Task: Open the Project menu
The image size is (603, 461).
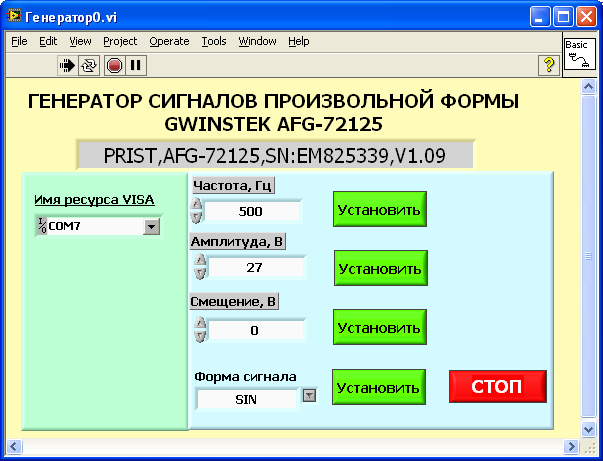Action: coord(120,41)
